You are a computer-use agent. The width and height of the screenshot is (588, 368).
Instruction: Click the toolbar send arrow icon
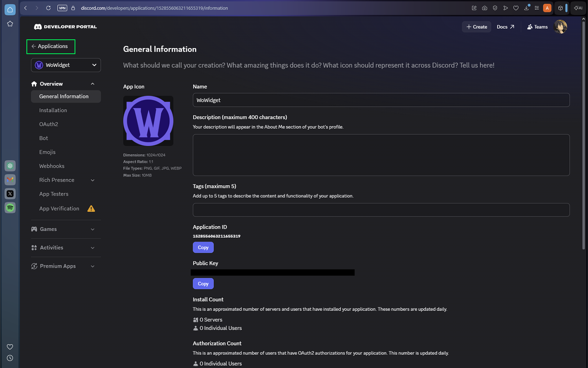(x=505, y=8)
